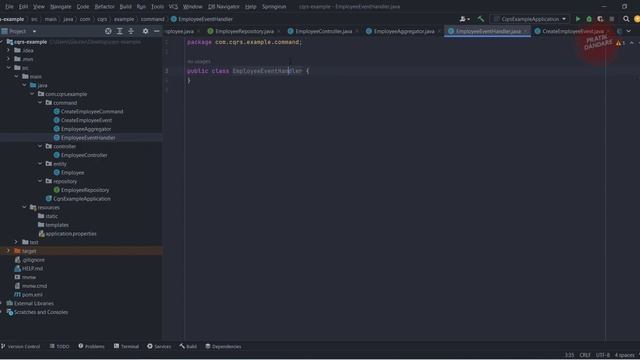Viewport: 640px width, 360px height.
Task: Open the Version Control tool window
Action: pyautogui.click(x=20, y=347)
